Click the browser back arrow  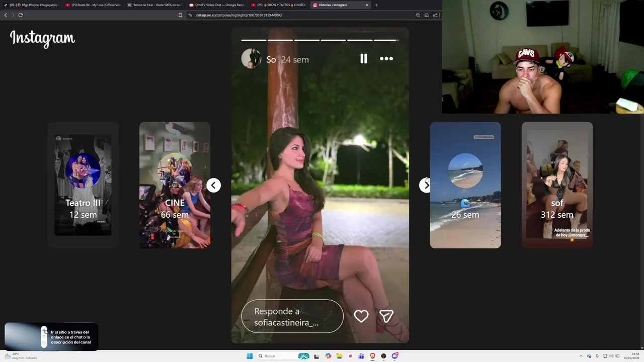(6, 15)
